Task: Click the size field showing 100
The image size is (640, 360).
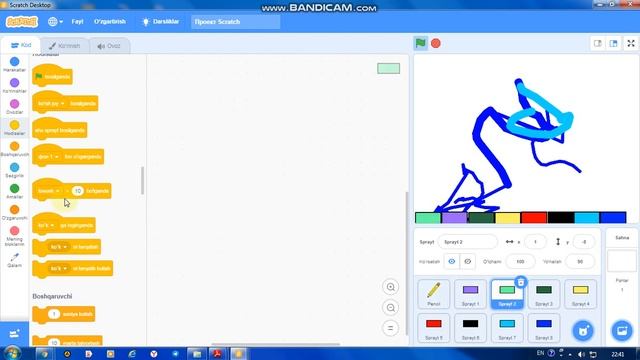Action: [x=520, y=262]
